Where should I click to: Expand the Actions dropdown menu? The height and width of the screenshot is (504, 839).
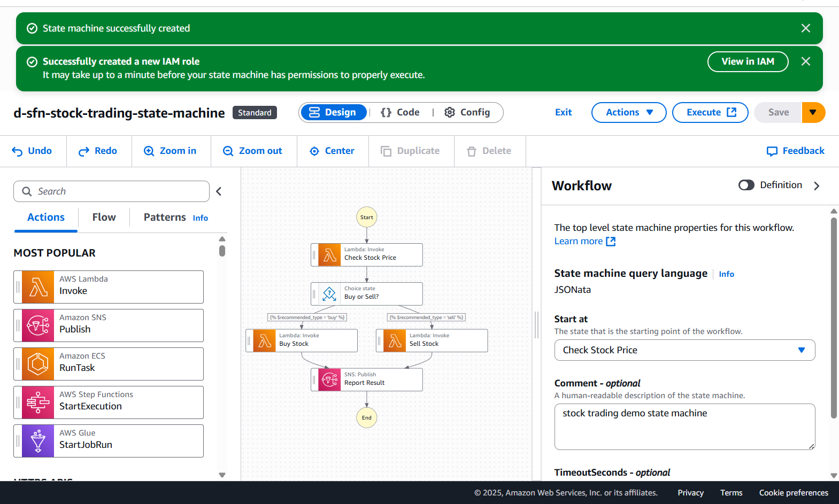click(628, 112)
